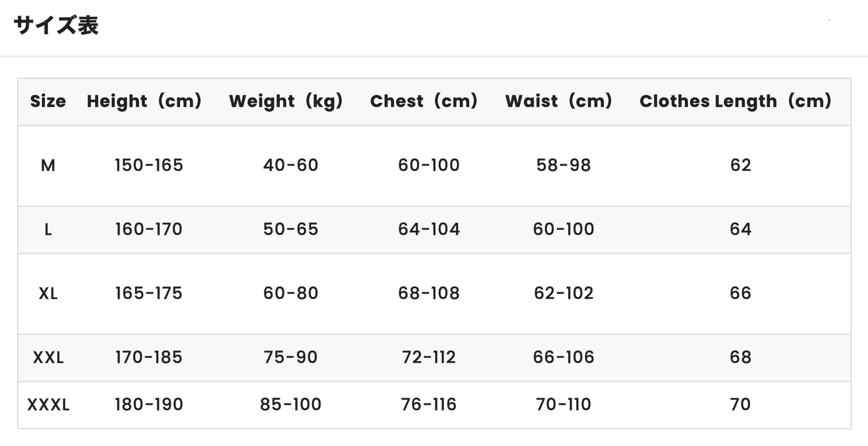Click chest value 60-100
The image size is (868, 446).
coord(429,165)
